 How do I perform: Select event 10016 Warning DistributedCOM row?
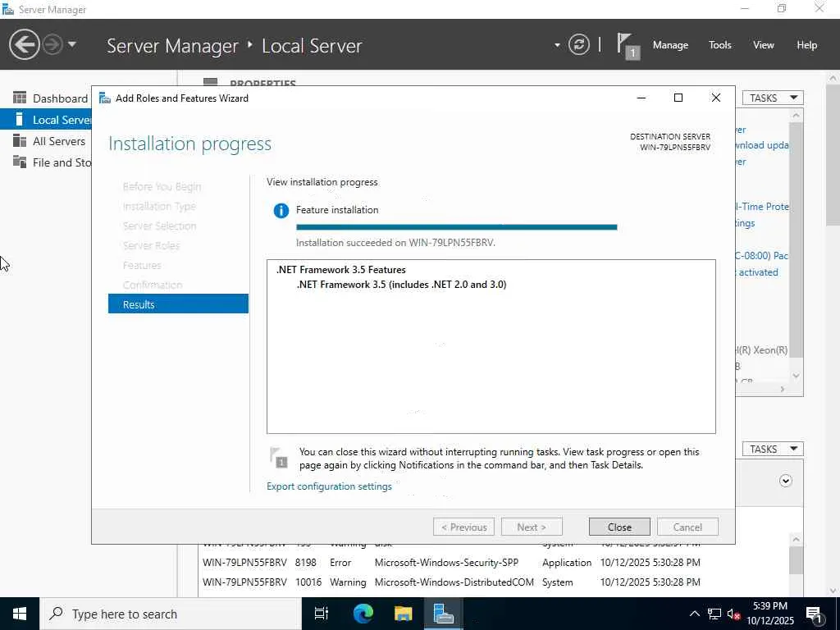pos(451,582)
